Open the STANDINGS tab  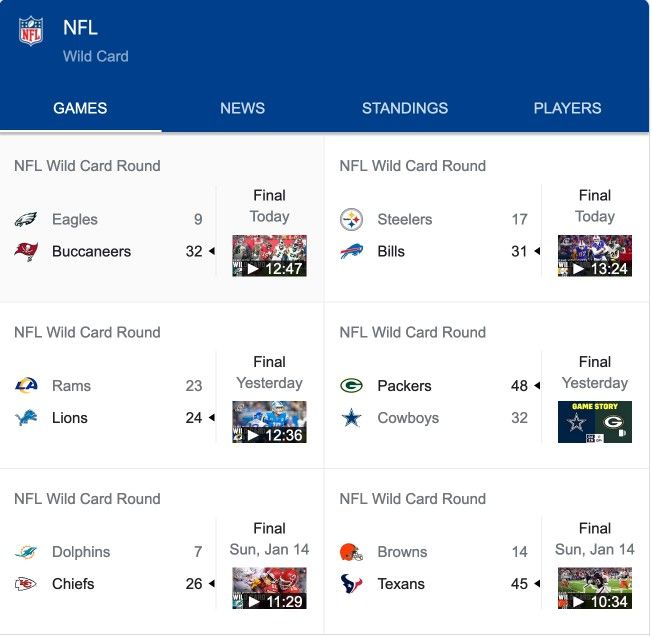point(405,108)
